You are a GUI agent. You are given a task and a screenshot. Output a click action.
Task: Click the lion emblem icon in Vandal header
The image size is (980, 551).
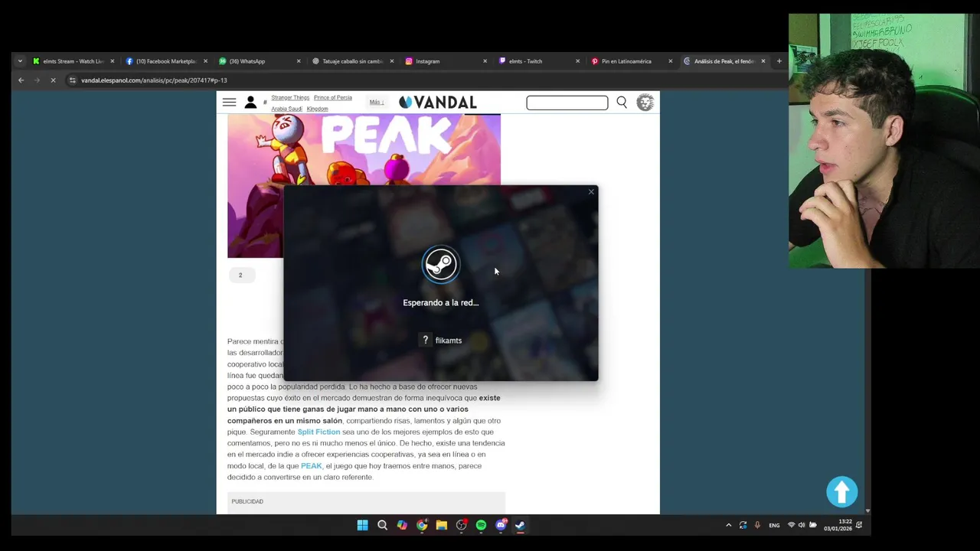click(645, 102)
